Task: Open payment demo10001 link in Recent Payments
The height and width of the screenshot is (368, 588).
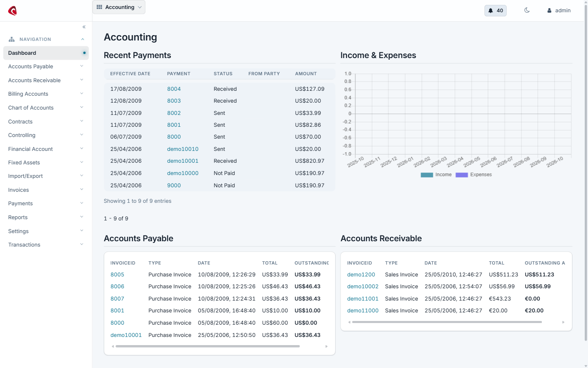Action: coord(183,161)
